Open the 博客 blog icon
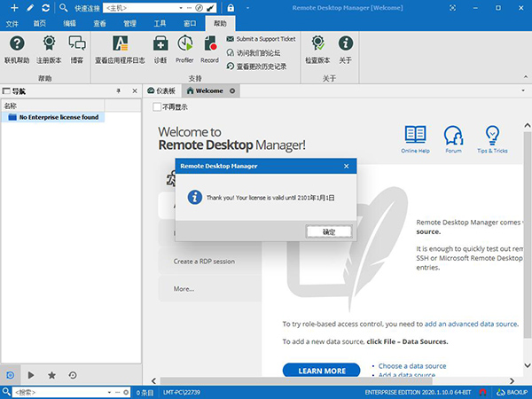The height and width of the screenshot is (399, 532). (77, 50)
